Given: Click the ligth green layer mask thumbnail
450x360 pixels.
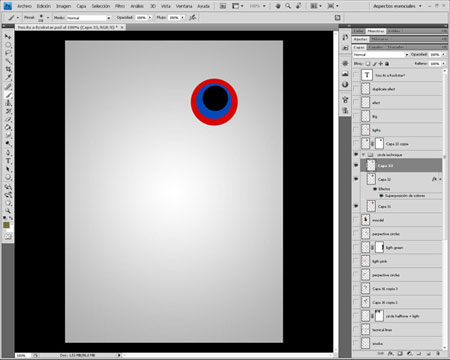Looking at the screenshot, I should [x=379, y=247].
